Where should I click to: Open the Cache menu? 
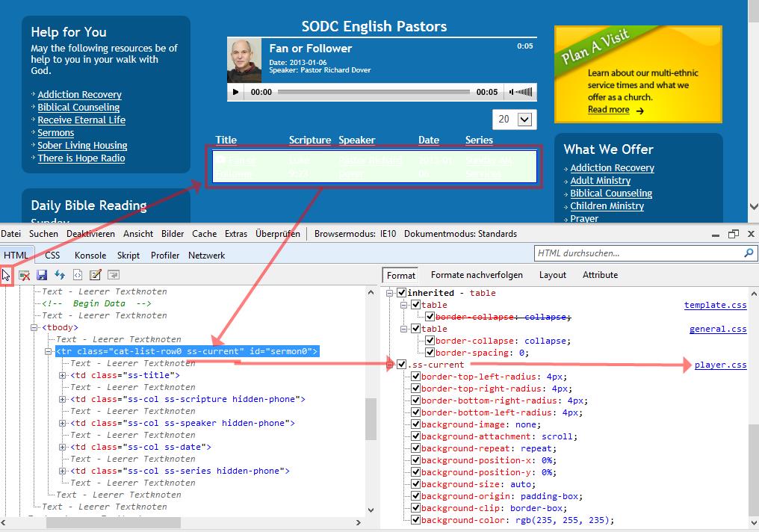tap(204, 234)
